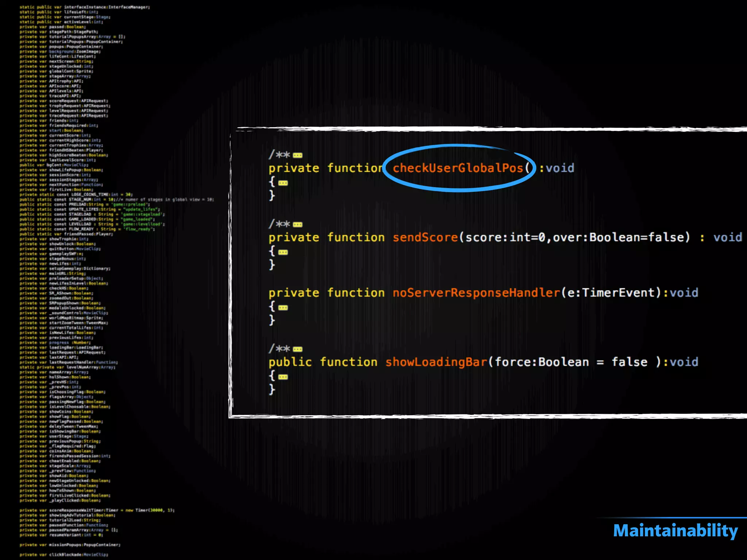The height and width of the screenshot is (560, 747).
Task: Click the 'highScoreBeaten:Boolean' declaration line
Action: (64, 155)
